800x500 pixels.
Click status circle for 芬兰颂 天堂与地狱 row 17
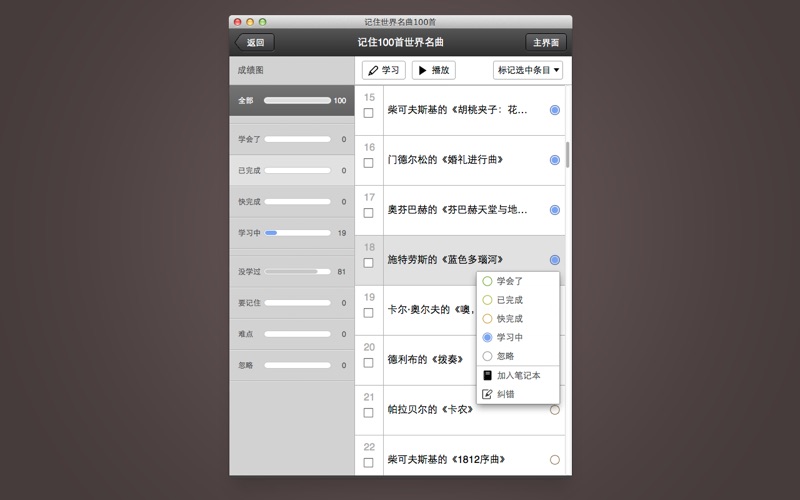[555, 210]
